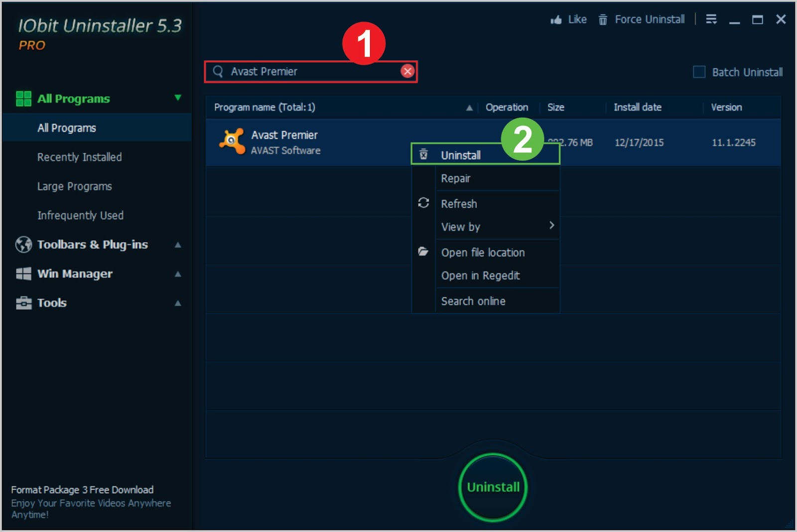Choose Uninstall from the context menu

tap(485, 154)
